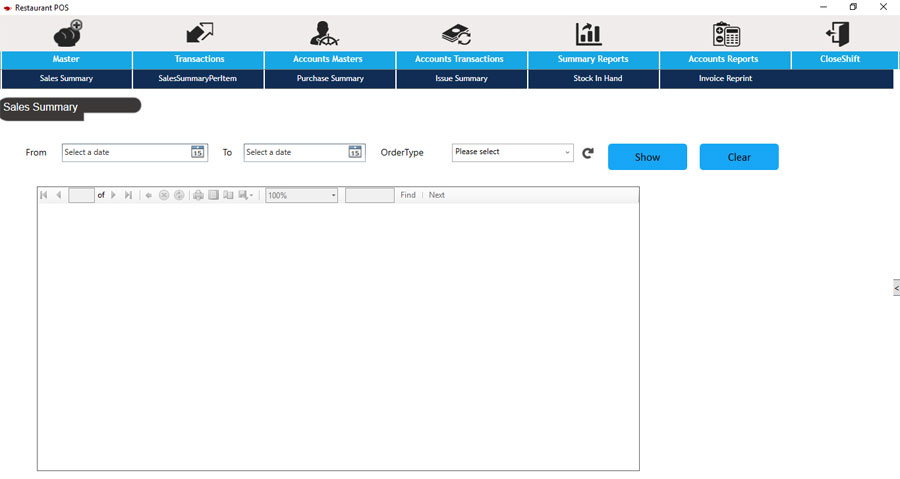Click the Summary Reports chart icon
The width and height of the screenshot is (900, 479).
pyautogui.click(x=589, y=34)
